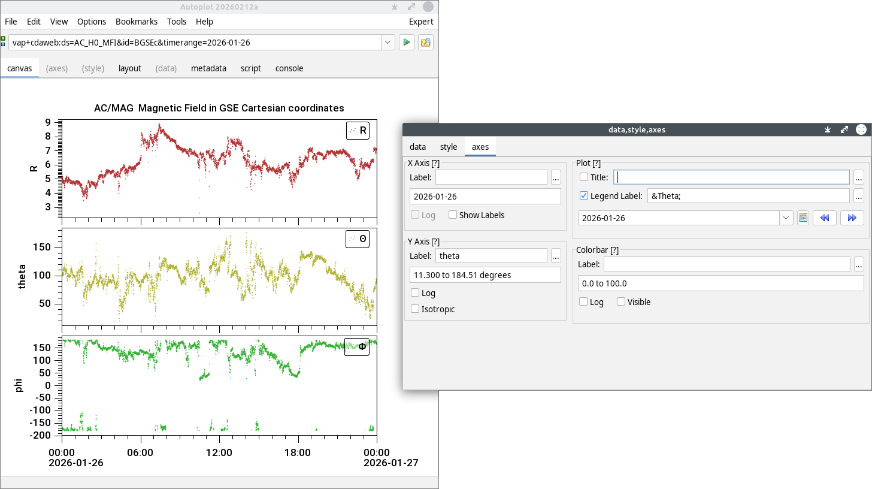Uncheck the Legend Label checkbox
The width and height of the screenshot is (872, 489).
point(584,196)
